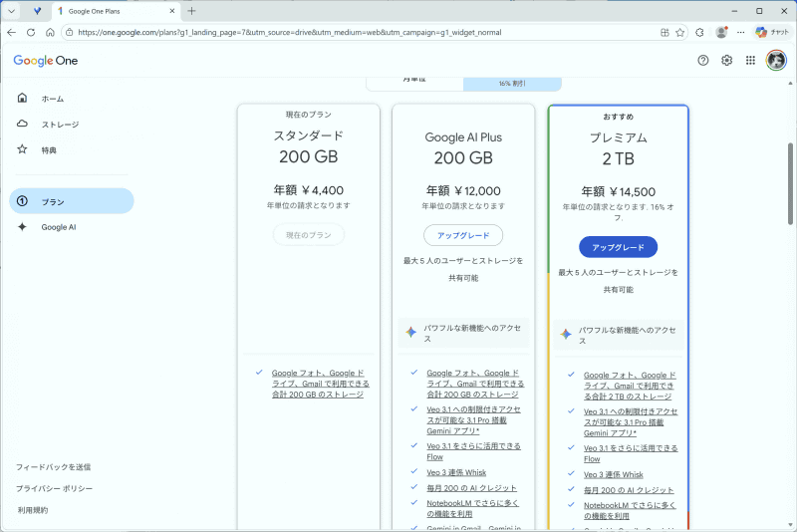Viewport: 797px width, 532px height.
Task: Open a new browser tab
Action: point(191,11)
